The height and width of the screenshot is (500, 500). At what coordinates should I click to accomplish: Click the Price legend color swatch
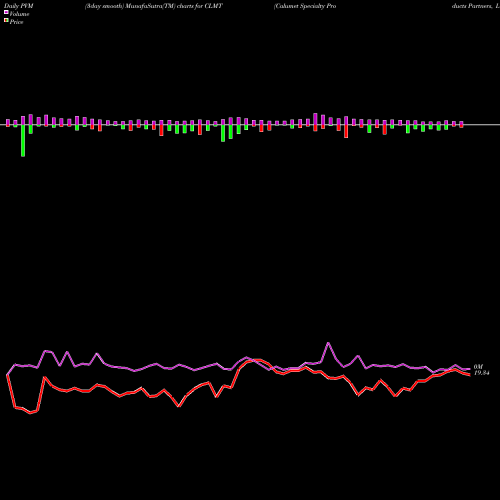[x=6, y=21]
